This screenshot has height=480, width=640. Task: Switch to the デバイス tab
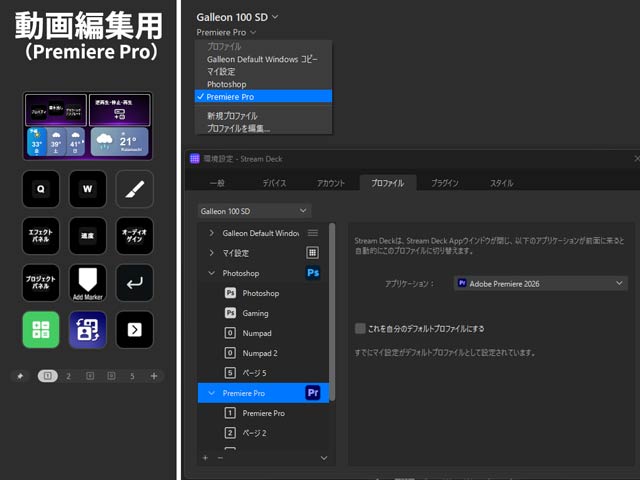coord(274,183)
